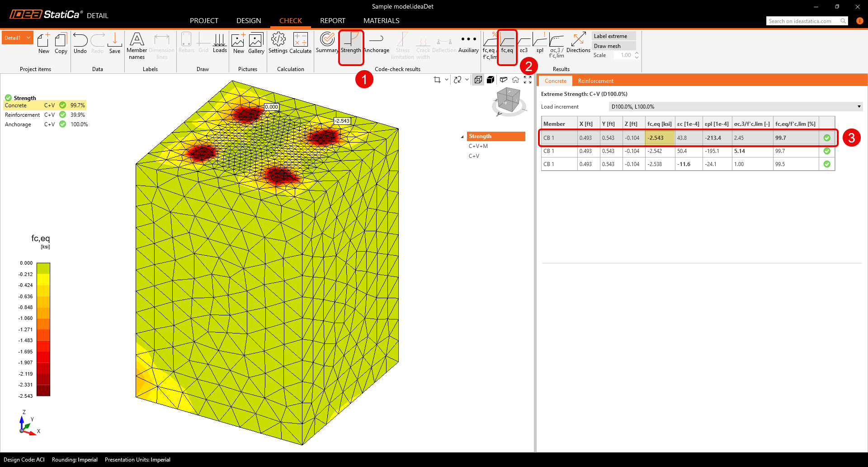Run Calculate
The image size is (868, 467).
coord(300,43)
